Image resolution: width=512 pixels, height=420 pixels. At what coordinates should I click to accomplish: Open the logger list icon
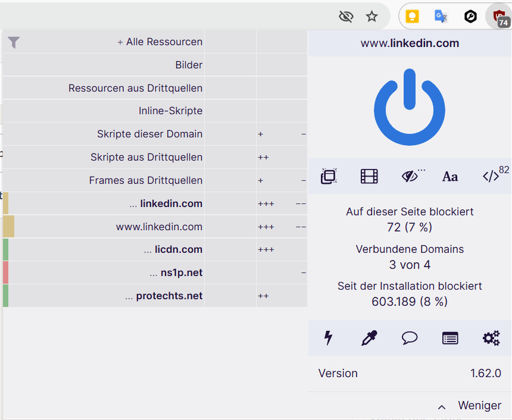(x=450, y=338)
